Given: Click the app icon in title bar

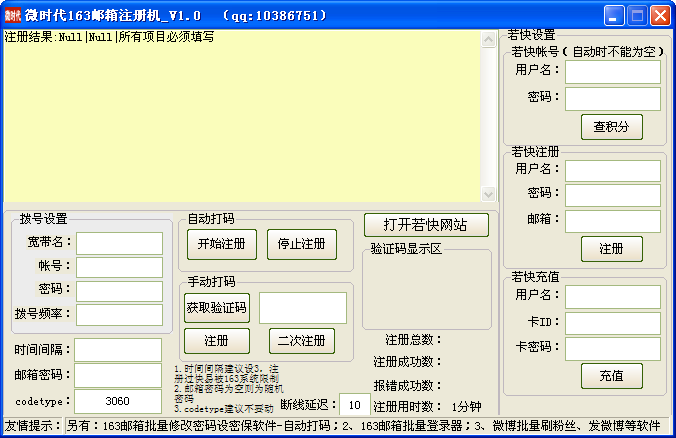Looking at the screenshot, I should (x=13, y=16).
